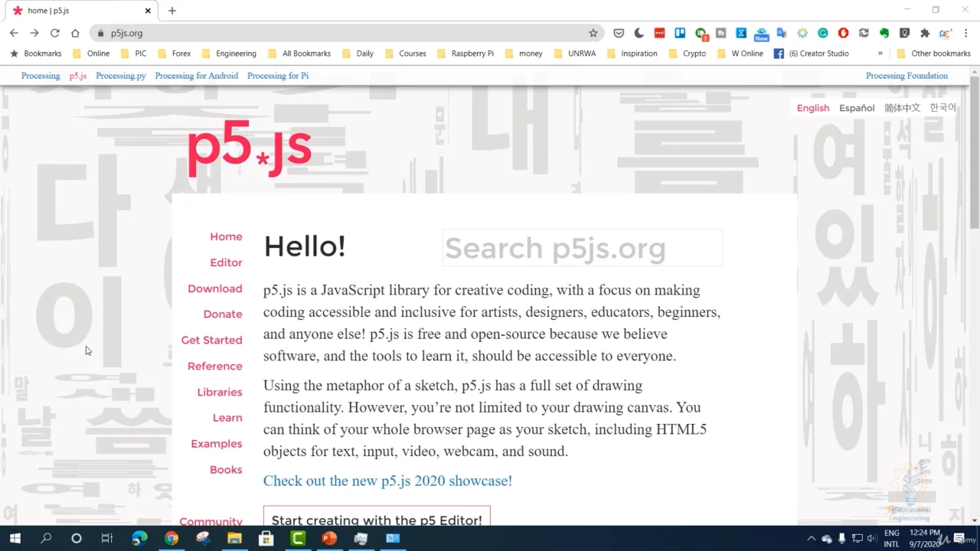Screen dimensions: 980x551
Task: Go to the Download page
Action: pyautogui.click(x=215, y=289)
